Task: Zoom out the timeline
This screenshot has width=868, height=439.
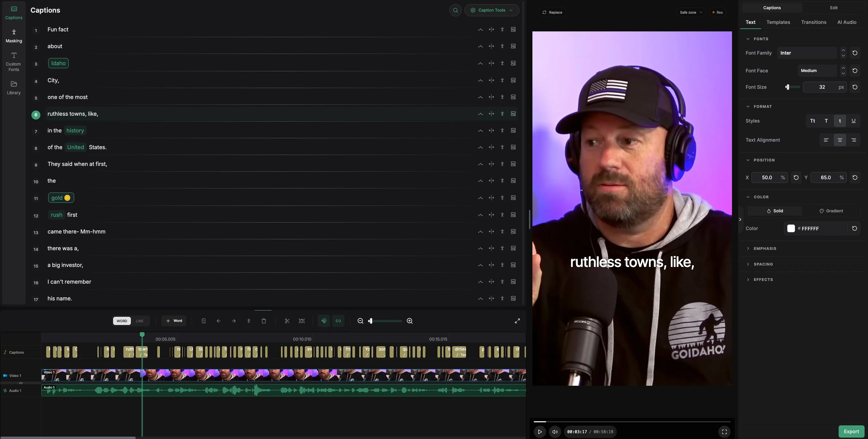Action: click(360, 321)
